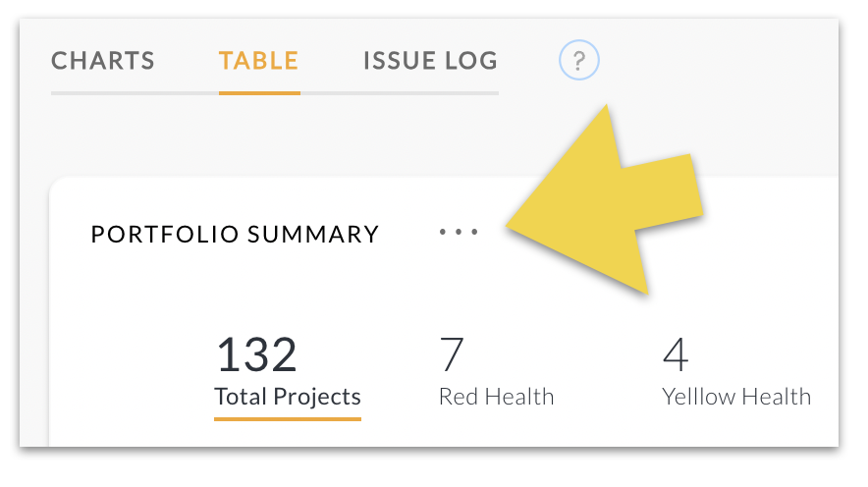Click the PORTFOLIO SUMMARY heading

(235, 235)
